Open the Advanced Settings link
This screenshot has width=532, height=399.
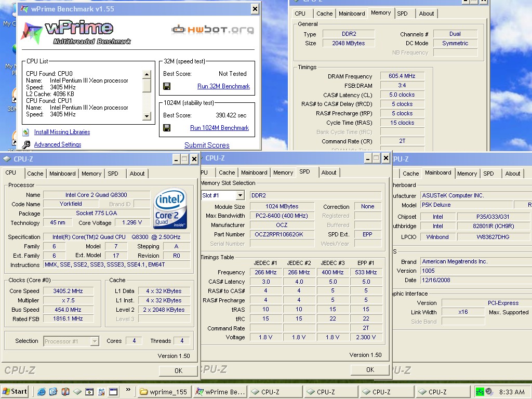pos(58,144)
